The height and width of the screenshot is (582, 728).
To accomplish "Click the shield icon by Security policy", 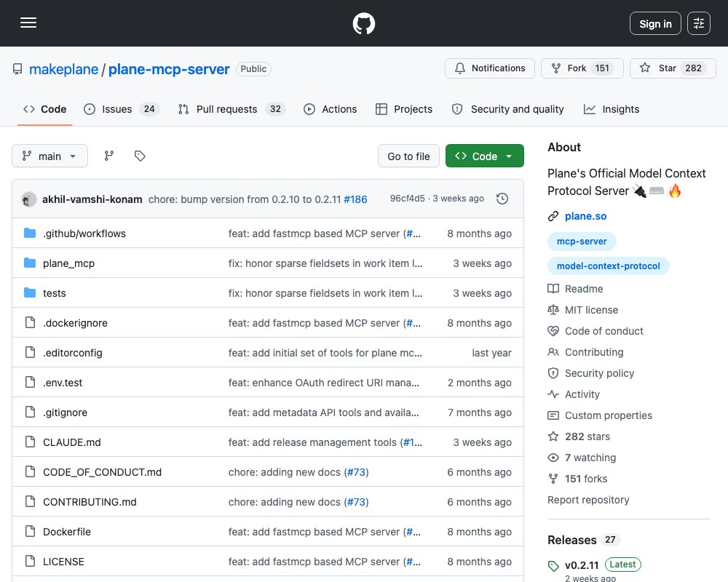I will (x=553, y=373).
